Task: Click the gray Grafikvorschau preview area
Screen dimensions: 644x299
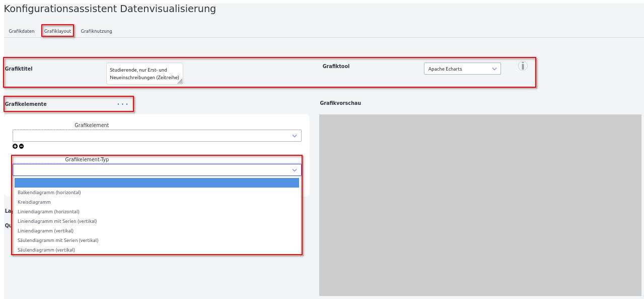Action: pyautogui.click(x=480, y=205)
